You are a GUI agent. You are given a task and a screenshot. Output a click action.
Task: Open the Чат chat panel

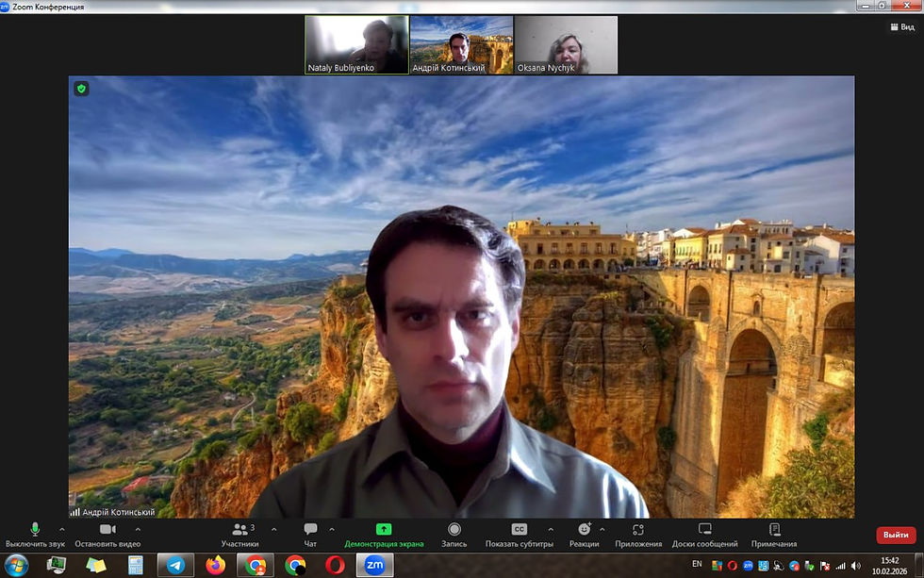point(310,535)
